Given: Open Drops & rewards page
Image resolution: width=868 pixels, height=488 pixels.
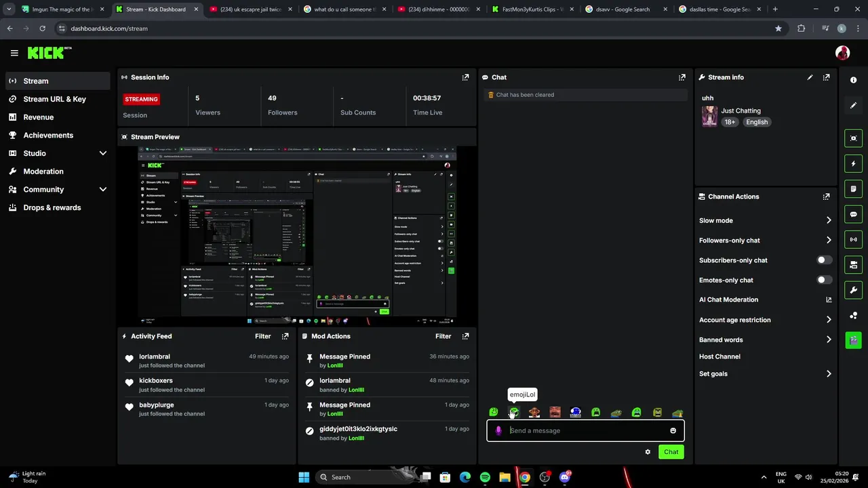Looking at the screenshot, I should click(58, 207).
